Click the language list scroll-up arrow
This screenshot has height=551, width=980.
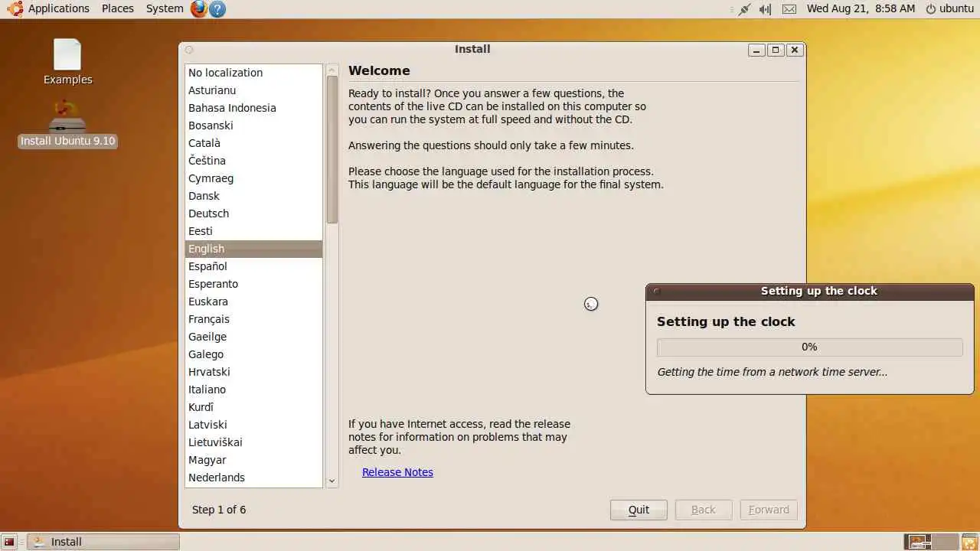coord(332,70)
